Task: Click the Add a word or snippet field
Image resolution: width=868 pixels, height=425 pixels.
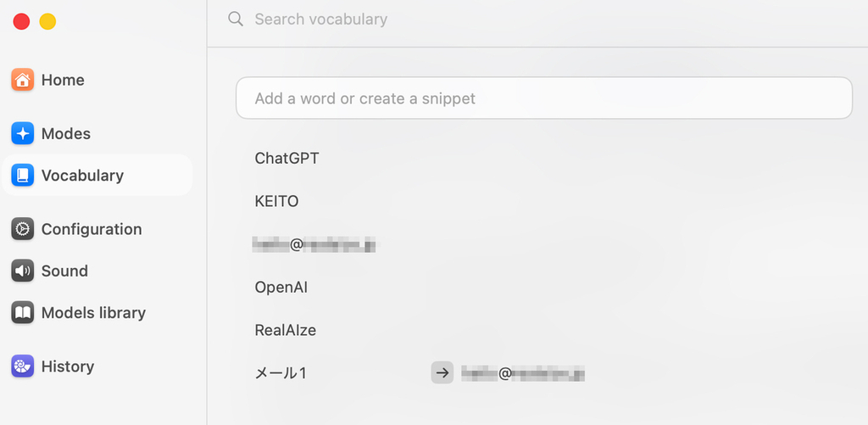Action: coord(544,98)
